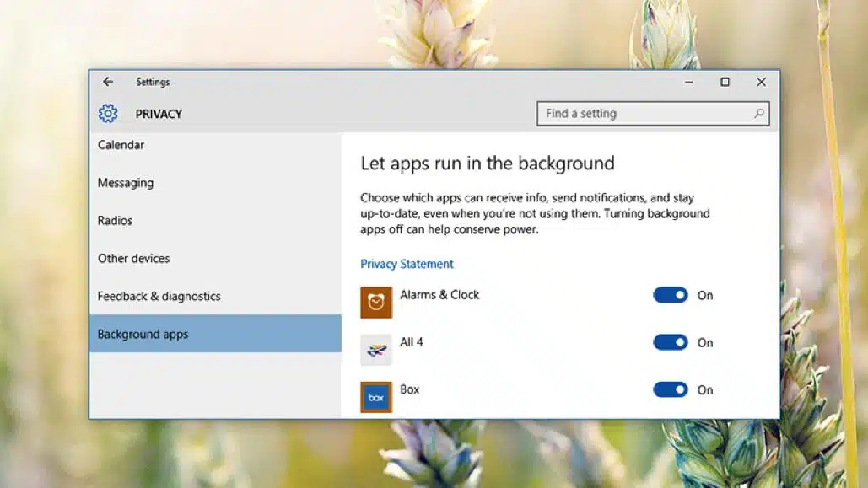
Task: Disable All 4 running in the background
Action: tap(671, 342)
